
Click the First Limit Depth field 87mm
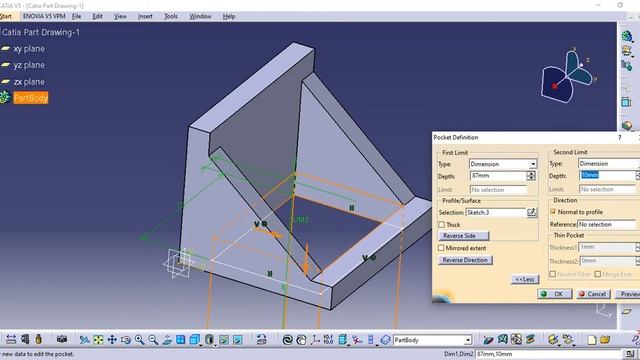[x=498, y=176]
